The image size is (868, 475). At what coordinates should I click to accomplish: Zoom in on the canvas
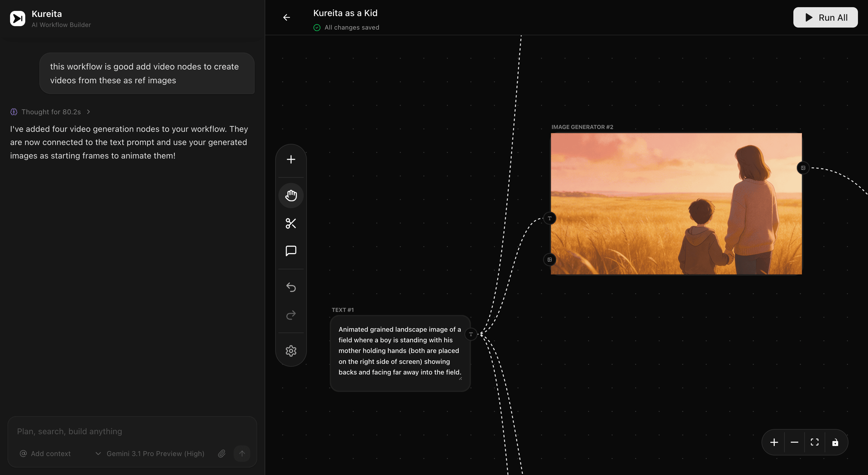pos(774,442)
